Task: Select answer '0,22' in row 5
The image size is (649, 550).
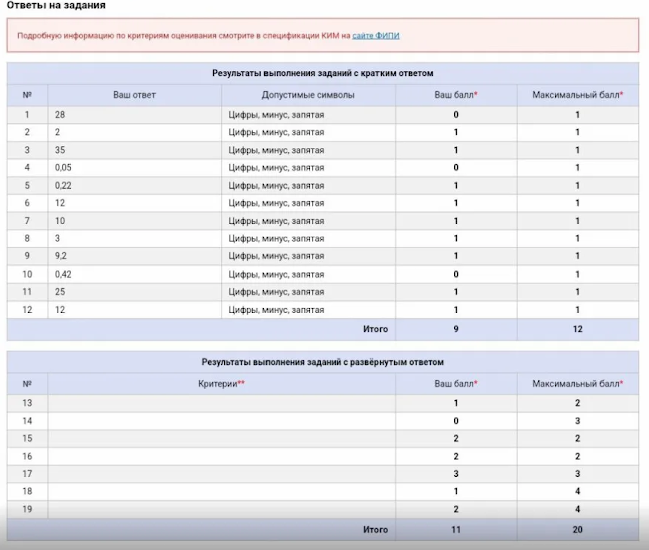Action: click(63, 185)
